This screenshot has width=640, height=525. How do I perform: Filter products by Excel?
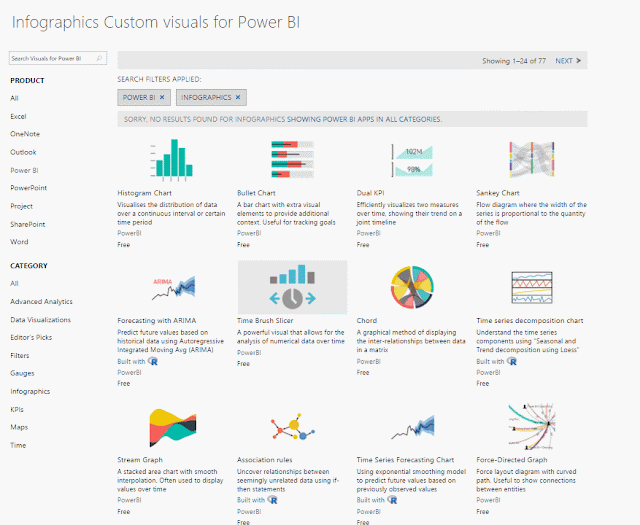pos(18,116)
